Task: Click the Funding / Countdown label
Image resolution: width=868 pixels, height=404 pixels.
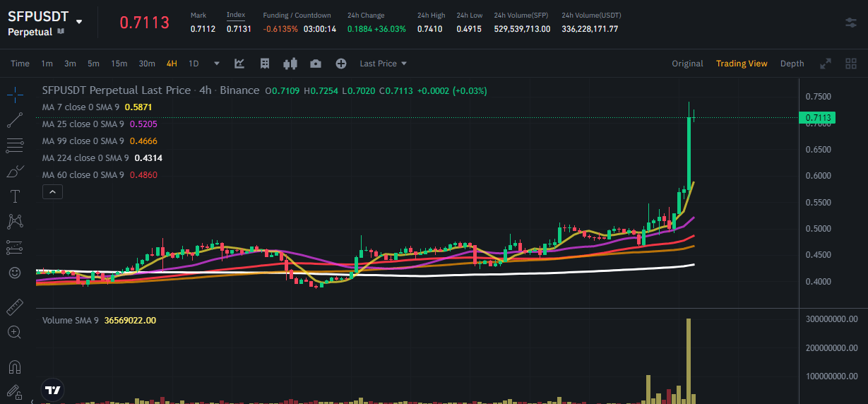Action: click(297, 15)
